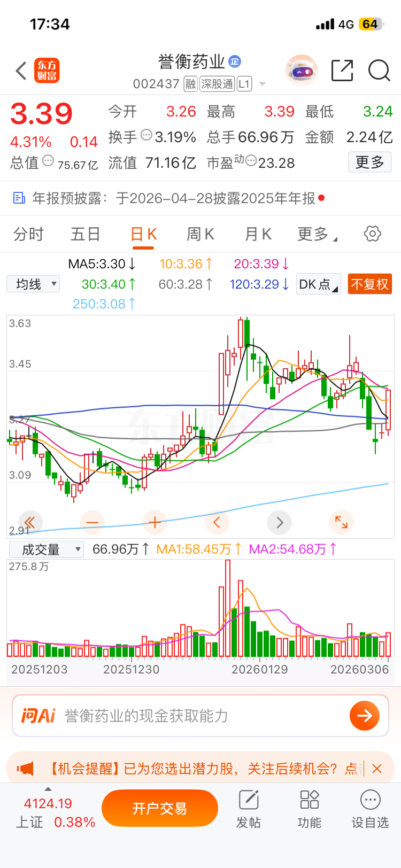Tap the info icon beside 总值
Screen dimensions: 401x868
coord(48,160)
